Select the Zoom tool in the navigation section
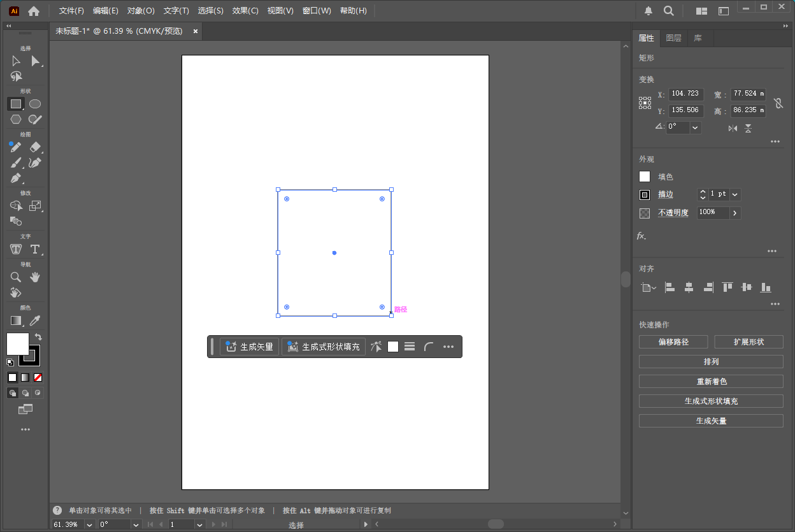Screen dimensions: 795x532 15,277
